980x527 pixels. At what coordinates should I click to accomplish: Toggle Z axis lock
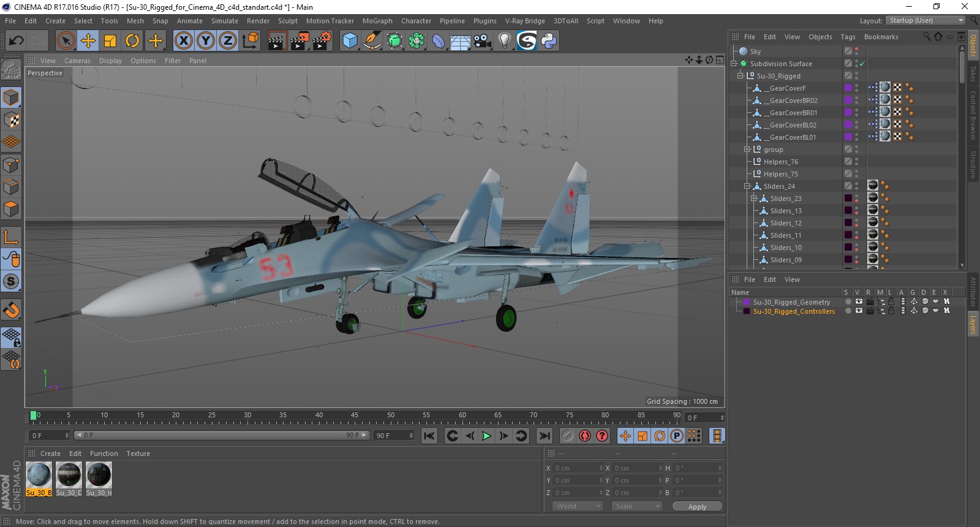[x=227, y=41]
